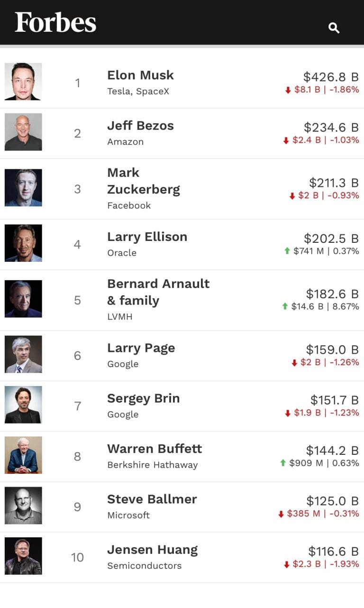Click the $426.8 B net worth value
Screen dimensions: 364x608
331,77
